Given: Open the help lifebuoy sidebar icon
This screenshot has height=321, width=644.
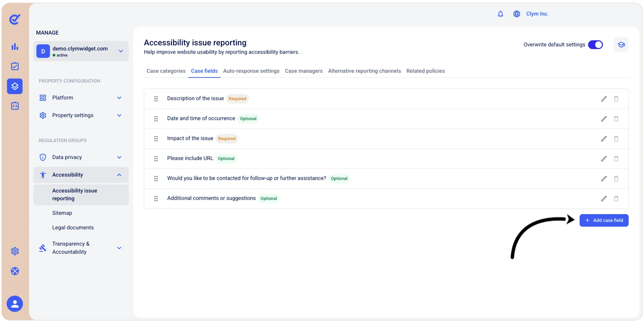Looking at the screenshot, I should pyautogui.click(x=15, y=271).
